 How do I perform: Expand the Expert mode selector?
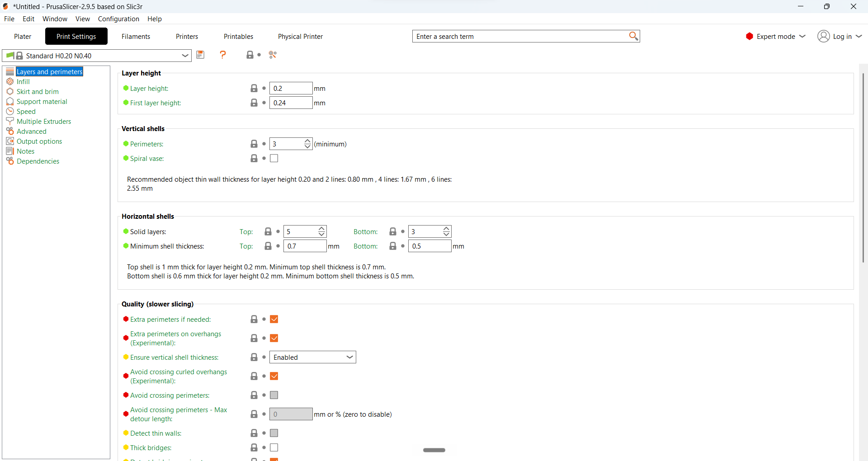click(775, 36)
